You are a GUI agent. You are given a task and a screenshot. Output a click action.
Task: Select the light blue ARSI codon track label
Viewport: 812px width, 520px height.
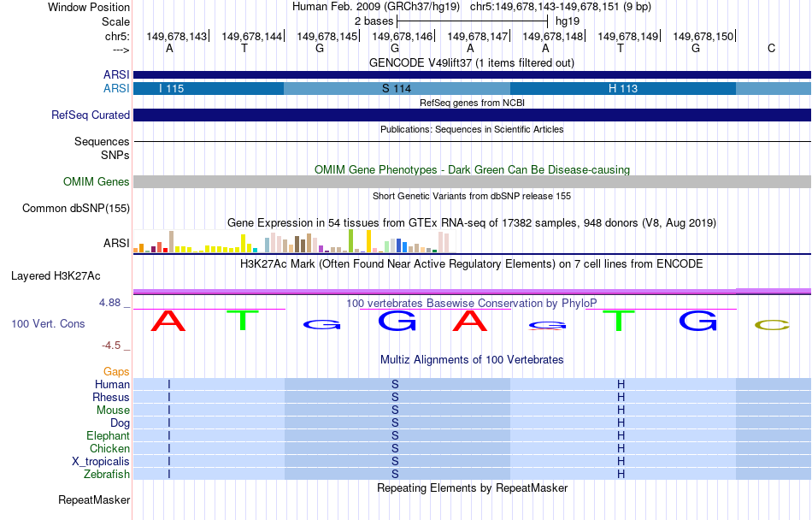pyautogui.click(x=116, y=89)
